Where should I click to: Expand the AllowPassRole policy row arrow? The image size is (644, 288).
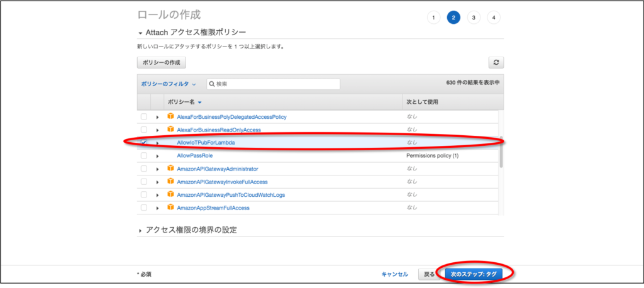pyautogui.click(x=157, y=155)
